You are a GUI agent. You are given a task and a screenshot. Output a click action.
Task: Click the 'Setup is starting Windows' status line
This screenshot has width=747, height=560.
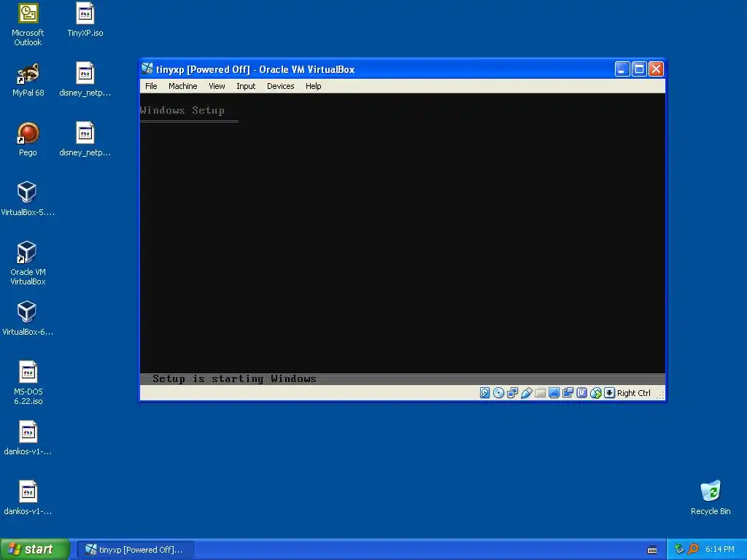tap(234, 378)
